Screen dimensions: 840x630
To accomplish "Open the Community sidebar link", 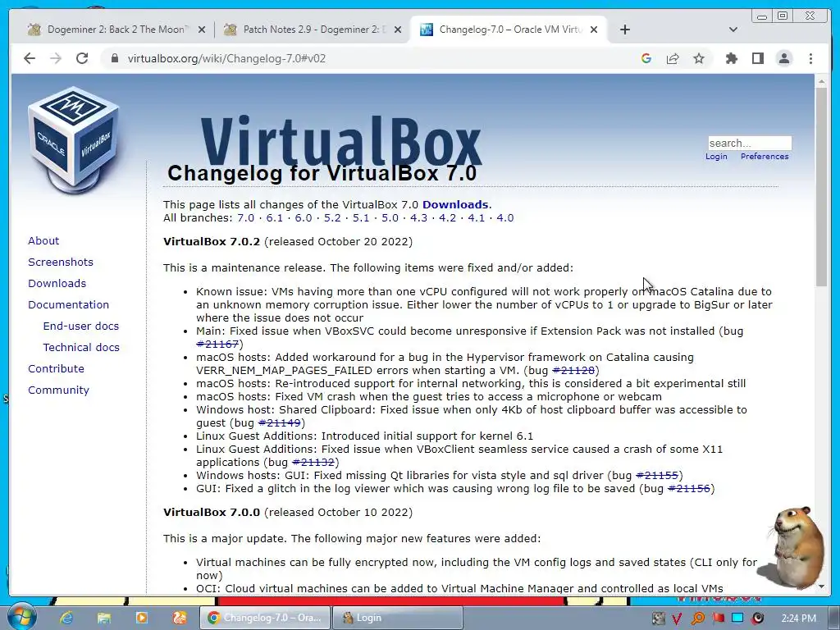I will tap(58, 390).
